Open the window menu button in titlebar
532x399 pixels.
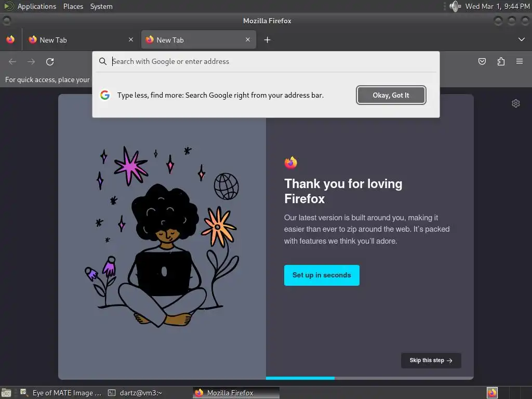click(6, 21)
